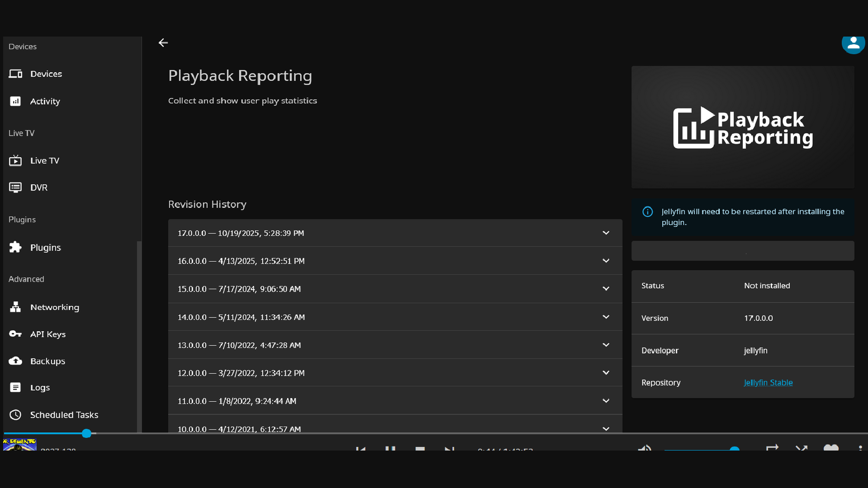Screen dimensions: 868x488
Task: Expand revision 16.0.0.0 details
Action: point(395,261)
